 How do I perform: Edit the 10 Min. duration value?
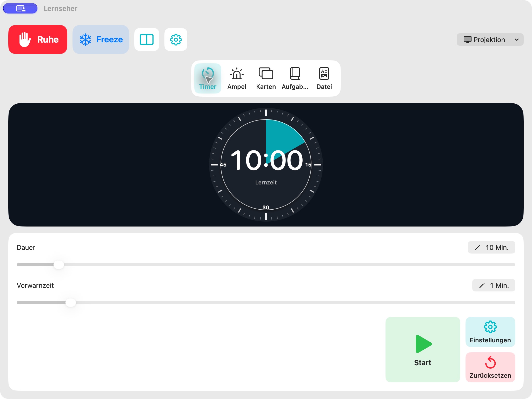point(491,247)
